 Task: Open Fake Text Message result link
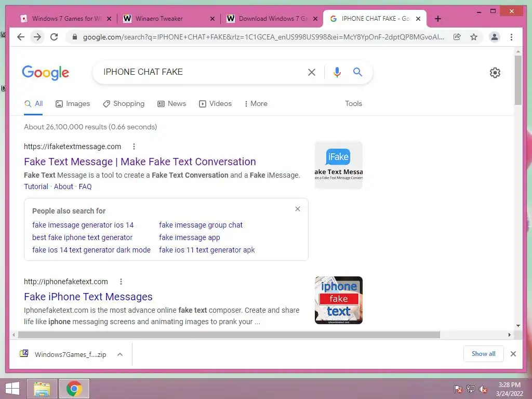140,162
